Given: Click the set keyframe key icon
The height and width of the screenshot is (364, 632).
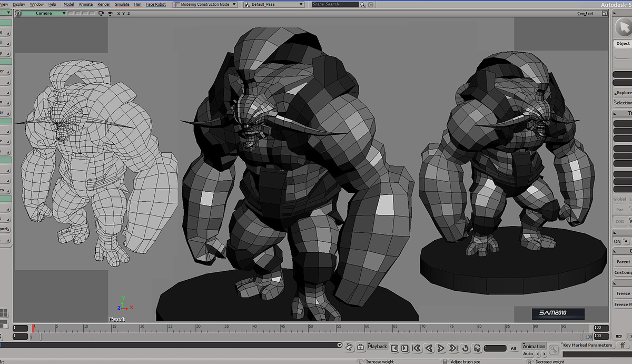Looking at the screenshot, I should pos(554,349).
